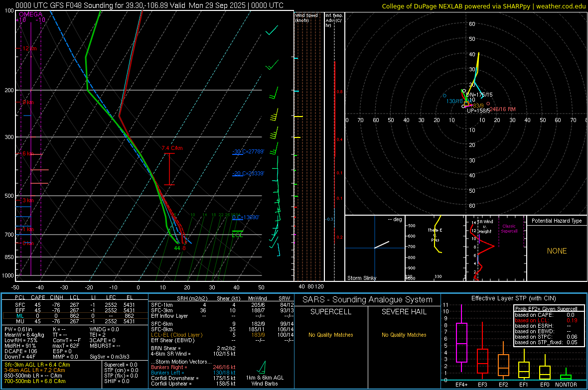Image resolution: width=588 pixels, height=390 pixels.
Task: Click the 700-500mb LR = 6.8 C/km line
Action: (x=35, y=381)
